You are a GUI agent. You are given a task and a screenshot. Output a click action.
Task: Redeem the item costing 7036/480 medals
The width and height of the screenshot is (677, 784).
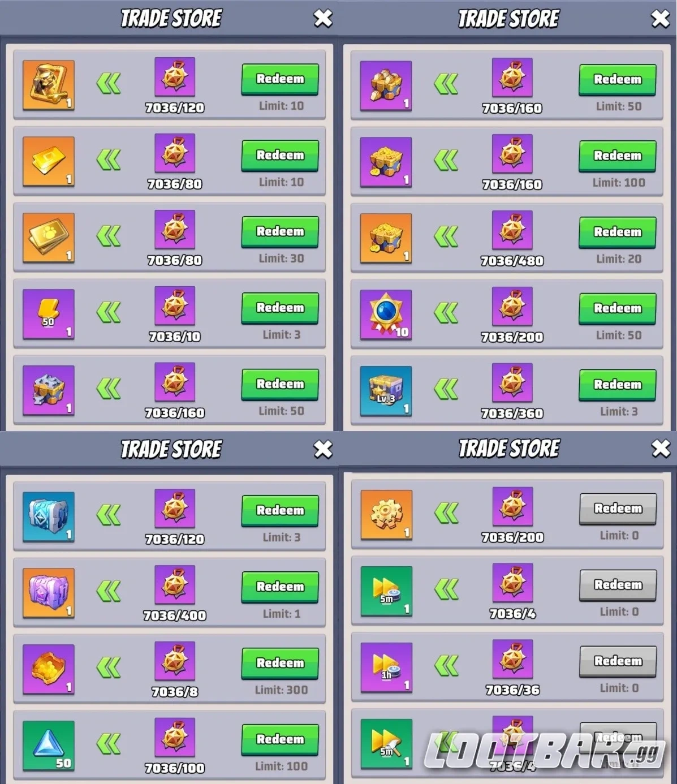pyautogui.click(x=617, y=232)
